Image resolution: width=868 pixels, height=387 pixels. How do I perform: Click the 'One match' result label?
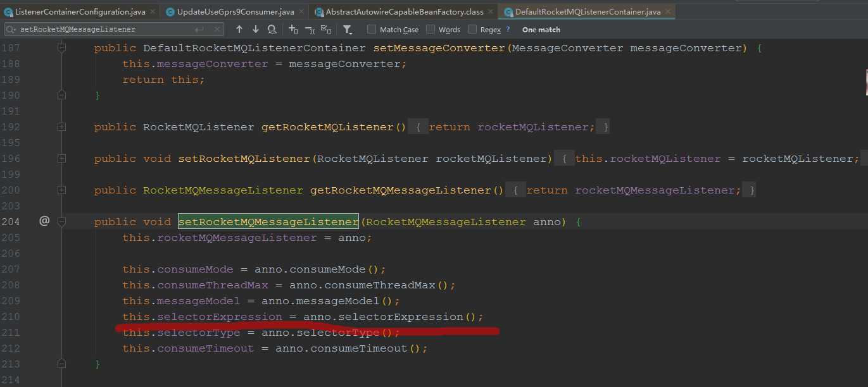[541, 29]
